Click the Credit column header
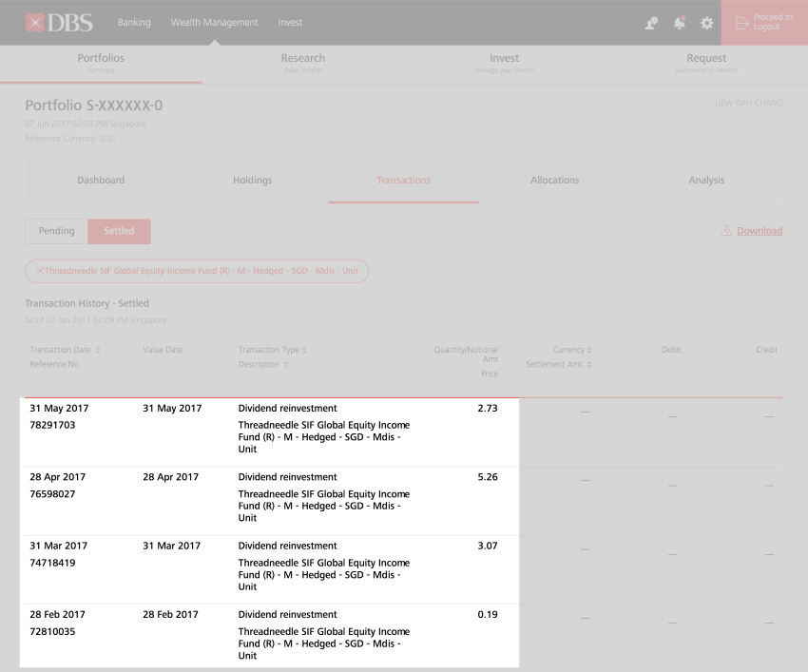 pyautogui.click(x=767, y=350)
